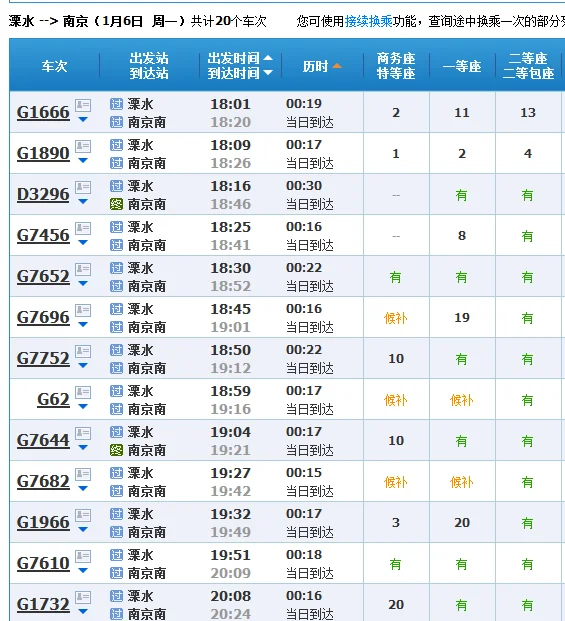This screenshot has height=621, width=565.
Task: Click business seat count 10 for G7752
Action: (396, 358)
